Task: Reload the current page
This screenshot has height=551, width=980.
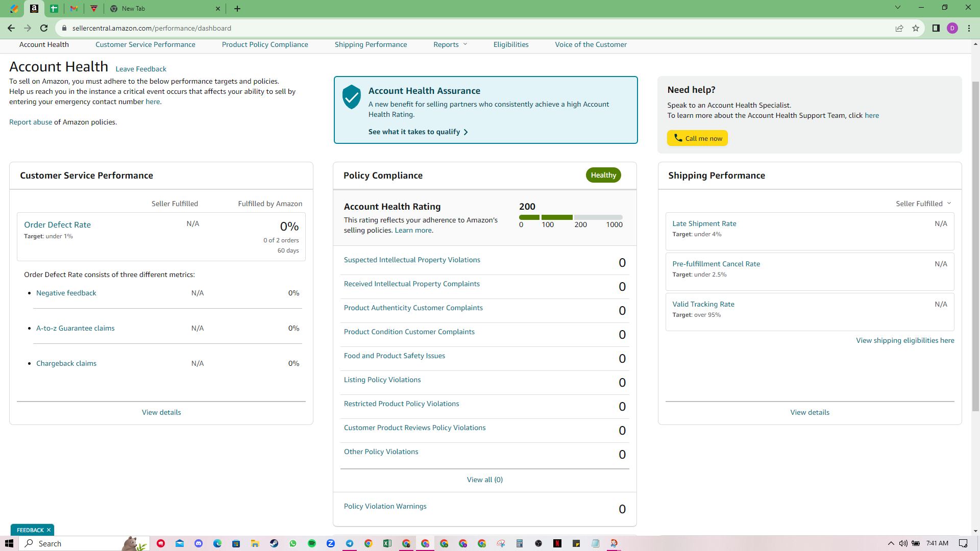Action: point(44,28)
